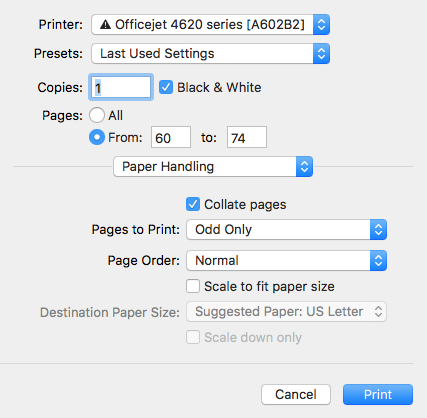Click into the Copies number field
The height and width of the screenshot is (418, 427).
(x=121, y=87)
